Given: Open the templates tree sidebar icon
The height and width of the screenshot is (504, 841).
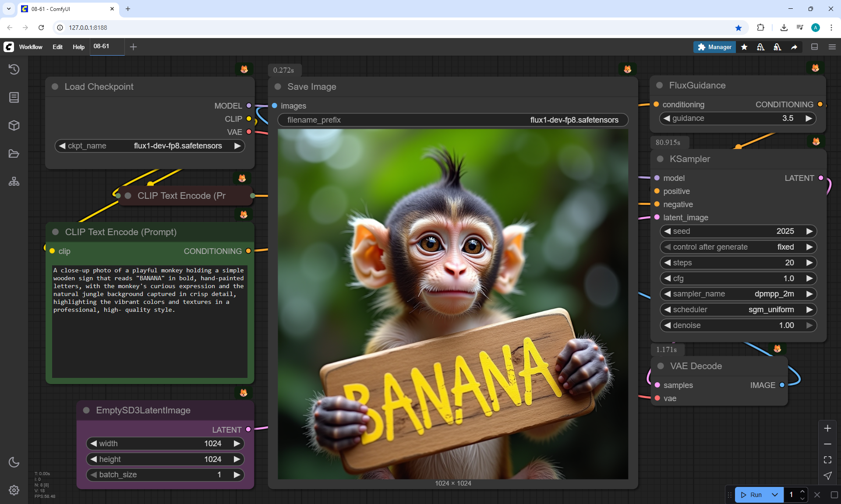Looking at the screenshot, I should pyautogui.click(x=14, y=181).
